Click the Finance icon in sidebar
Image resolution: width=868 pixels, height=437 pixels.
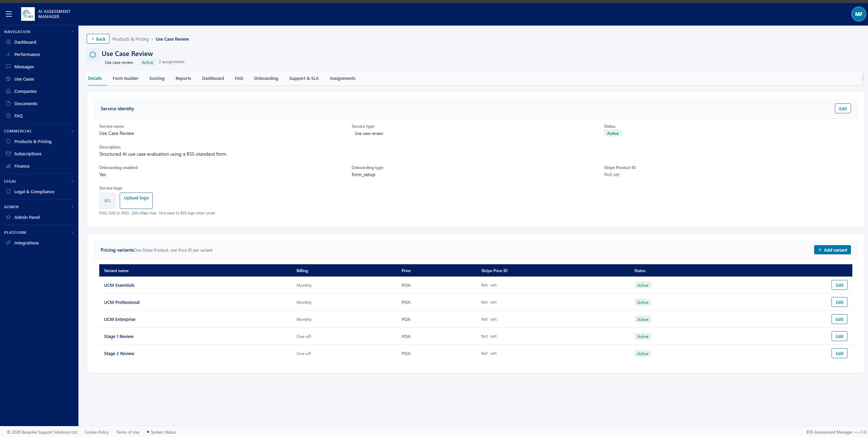[9, 166]
